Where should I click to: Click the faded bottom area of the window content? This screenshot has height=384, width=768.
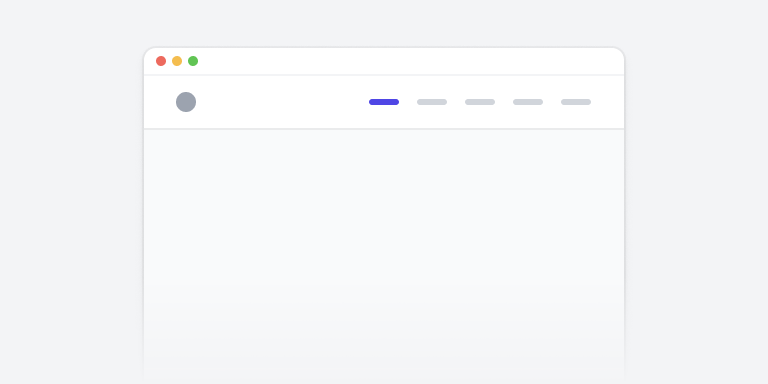(384, 353)
